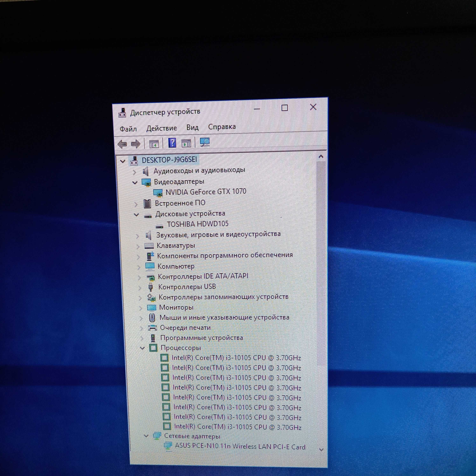Select the NVIDIA GeForce GTX 1070 entry

click(206, 192)
